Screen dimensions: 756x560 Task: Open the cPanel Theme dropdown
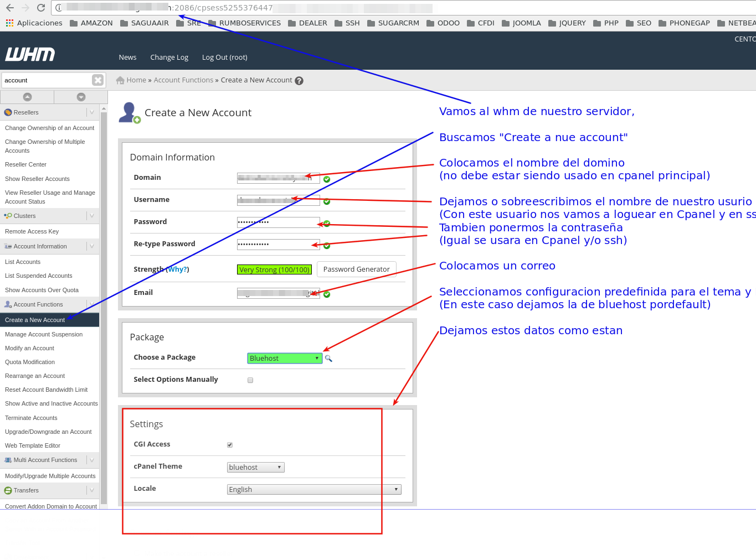[x=256, y=468]
